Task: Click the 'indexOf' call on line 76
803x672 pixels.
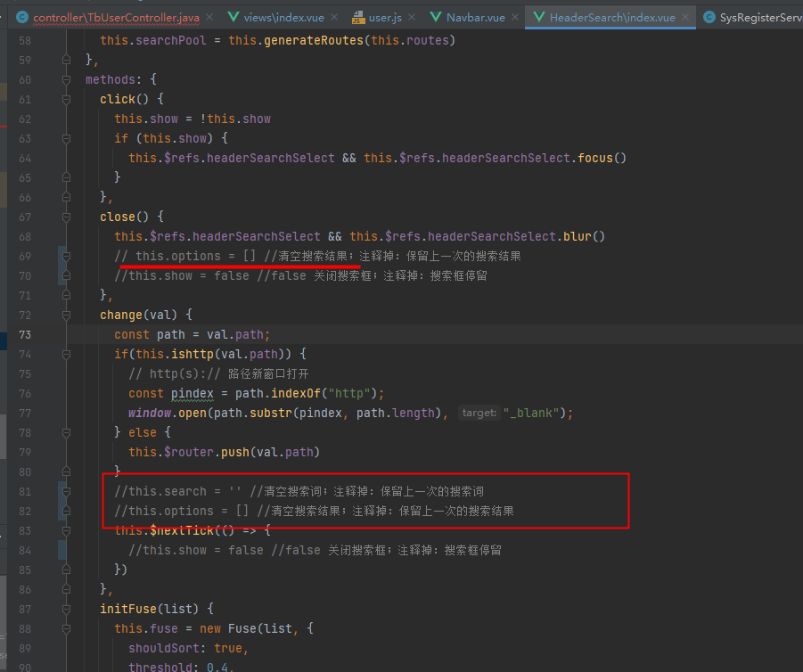Action: pos(296,393)
